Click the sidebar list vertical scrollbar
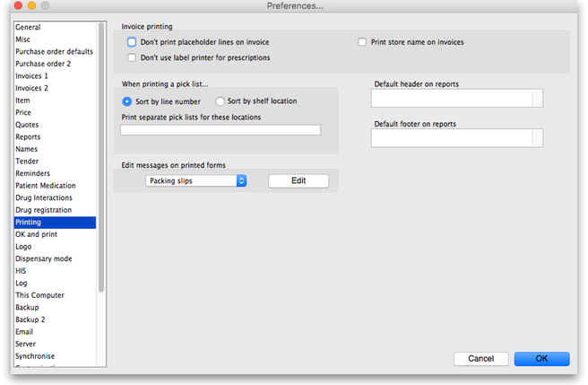 pos(101,162)
